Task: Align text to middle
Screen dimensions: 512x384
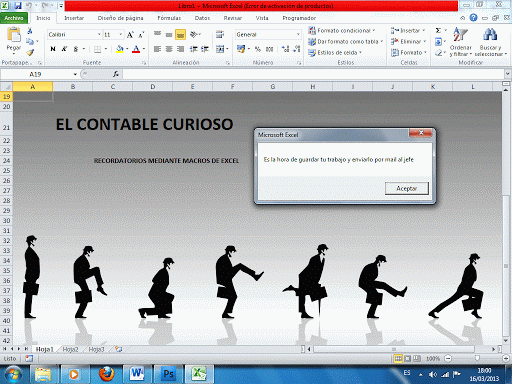Action: 169,34
